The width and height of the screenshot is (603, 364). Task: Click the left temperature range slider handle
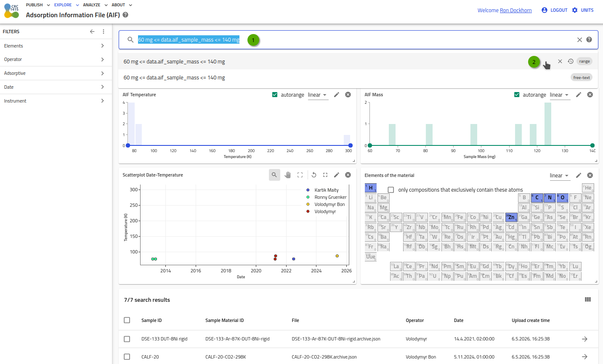pyautogui.click(x=128, y=145)
